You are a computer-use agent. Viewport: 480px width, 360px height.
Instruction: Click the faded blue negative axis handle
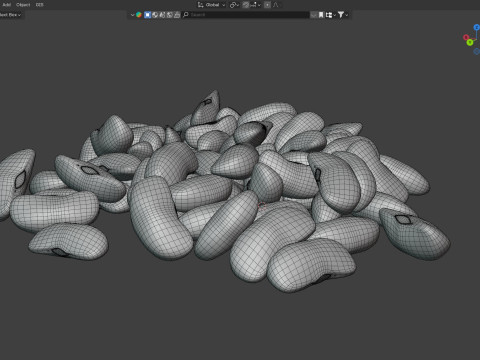click(x=477, y=51)
